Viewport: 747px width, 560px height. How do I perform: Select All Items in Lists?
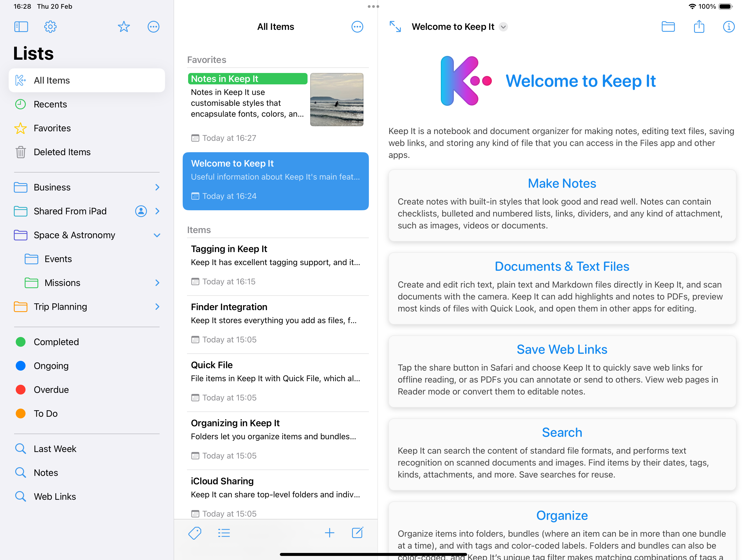[87, 80]
